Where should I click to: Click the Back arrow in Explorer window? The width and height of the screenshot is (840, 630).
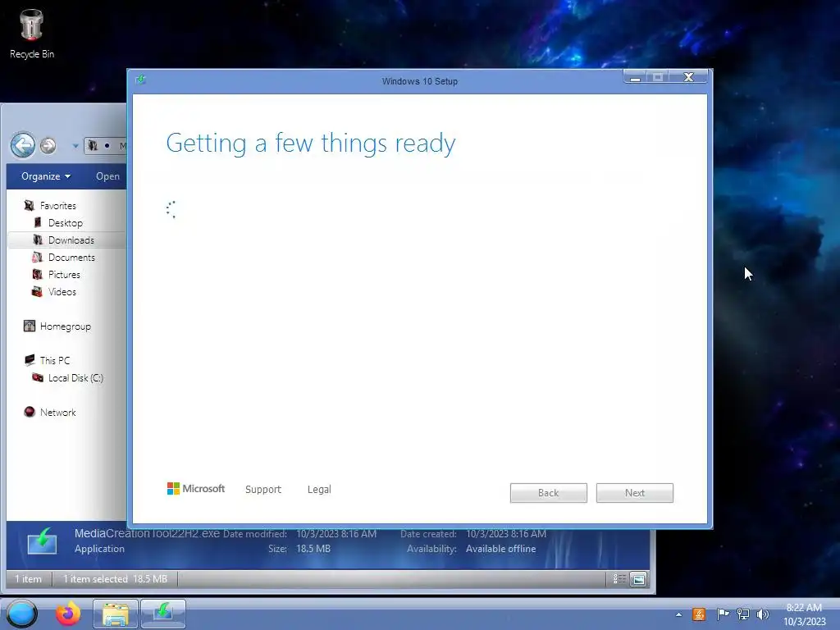pyautogui.click(x=23, y=145)
